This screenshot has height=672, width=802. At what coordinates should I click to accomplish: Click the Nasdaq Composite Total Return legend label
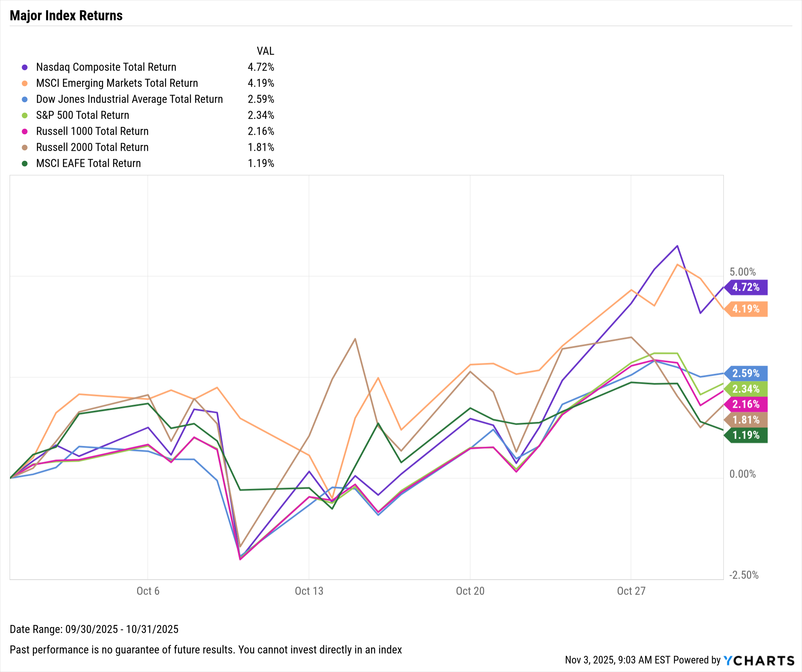(106, 67)
